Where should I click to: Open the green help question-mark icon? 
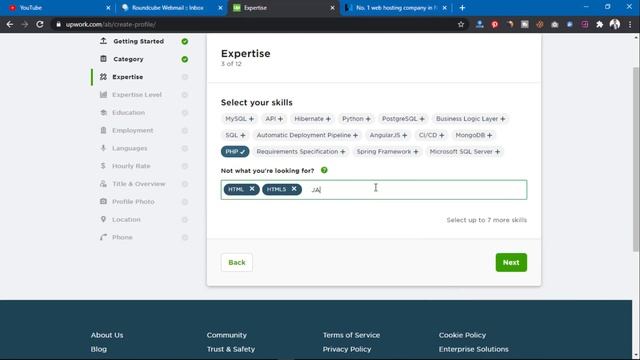324,170
